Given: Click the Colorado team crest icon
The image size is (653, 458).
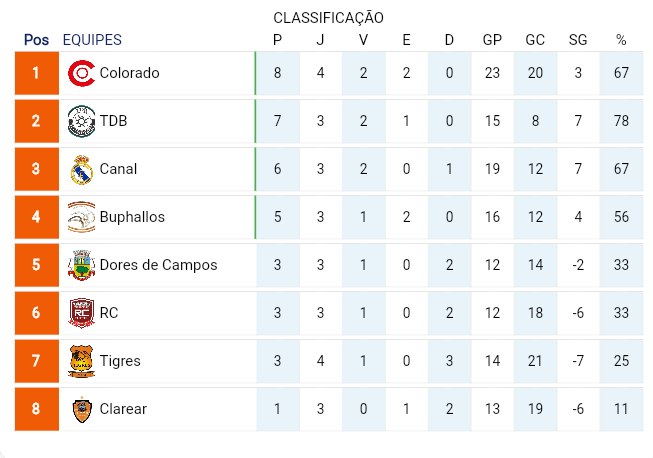Looking at the screenshot, I should (82, 73).
